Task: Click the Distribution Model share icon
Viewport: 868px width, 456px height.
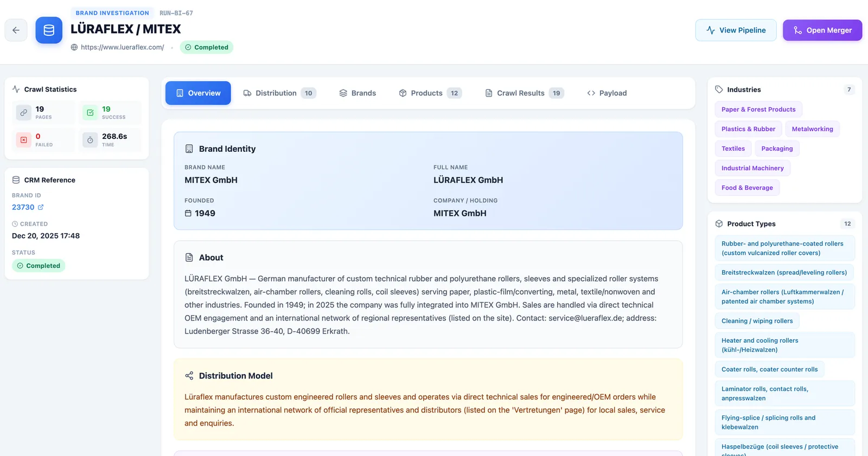Action: pos(189,376)
